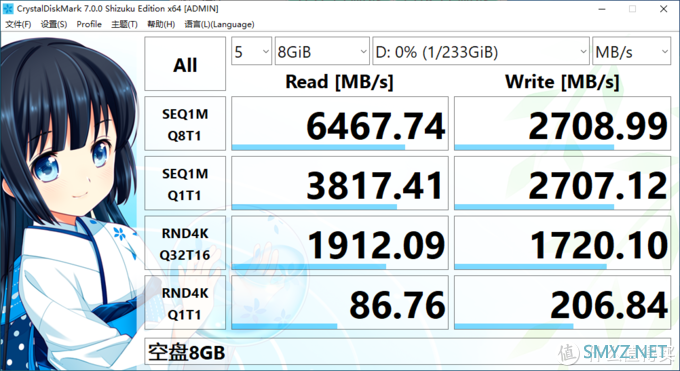This screenshot has width=680, height=371.
Task: Run the SEQ1M Q8T1 test
Action: [185, 124]
